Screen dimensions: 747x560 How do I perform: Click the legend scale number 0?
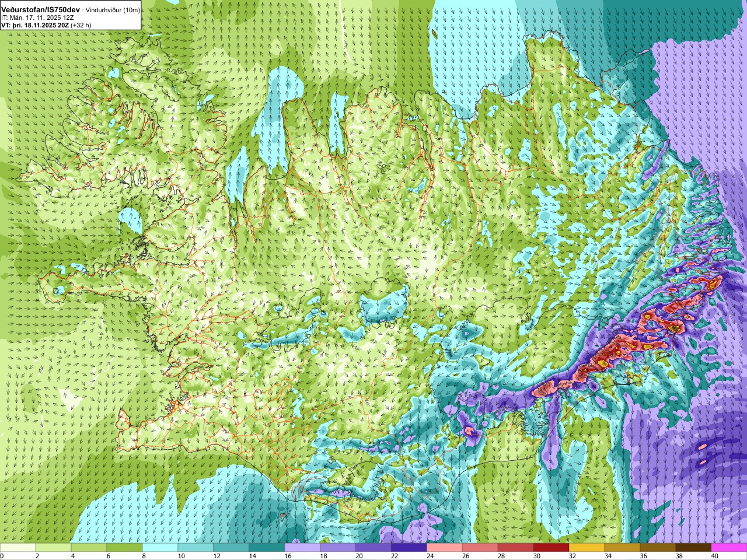(2, 556)
